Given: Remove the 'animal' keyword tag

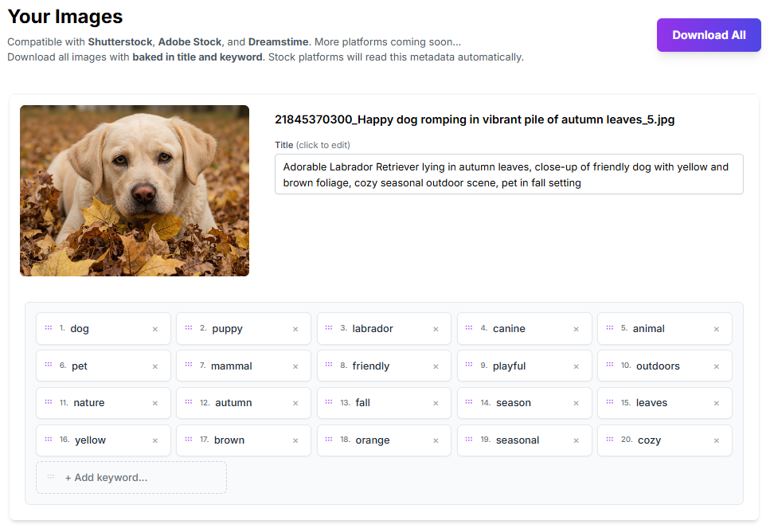Looking at the screenshot, I should point(717,329).
